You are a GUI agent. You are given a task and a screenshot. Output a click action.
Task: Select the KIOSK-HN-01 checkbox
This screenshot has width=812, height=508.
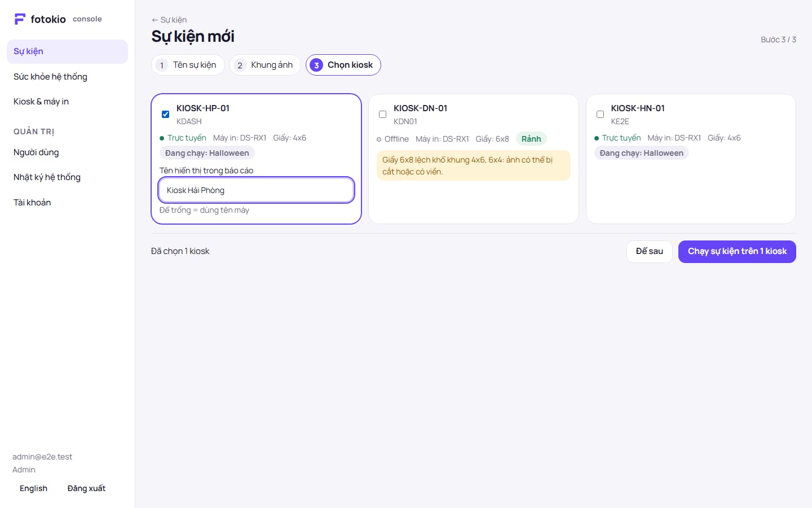point(600,114)
